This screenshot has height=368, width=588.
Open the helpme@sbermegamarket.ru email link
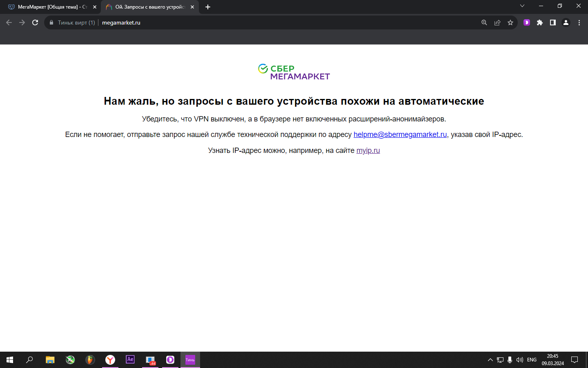[x=400, y=135]
